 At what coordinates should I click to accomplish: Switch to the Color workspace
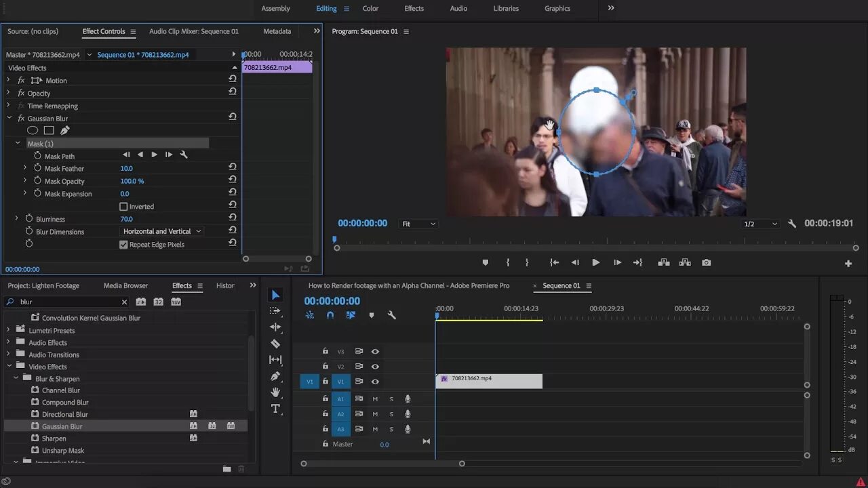tap(370, 9)
